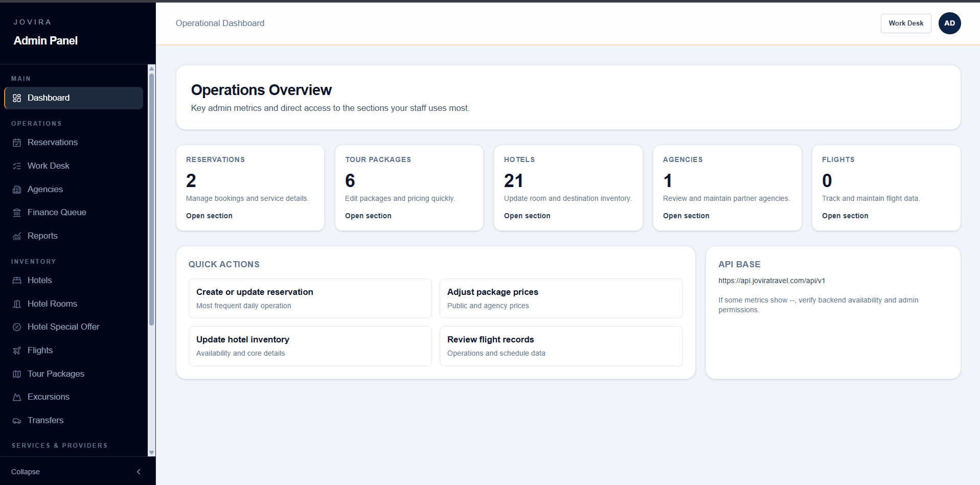The height and width of the screenshot is (485, 980).
Task: Click the Finance Queue bank icon
Action: point(17,213)
